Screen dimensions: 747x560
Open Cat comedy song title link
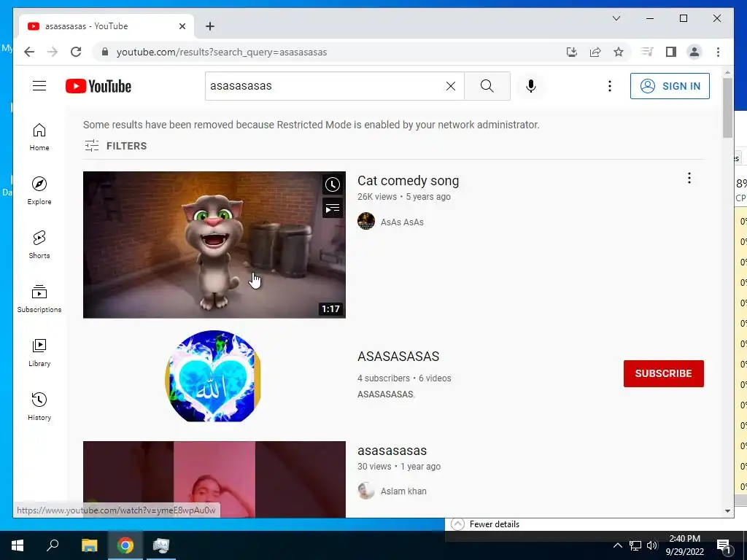pyautogui.click(x=408, y=181)
